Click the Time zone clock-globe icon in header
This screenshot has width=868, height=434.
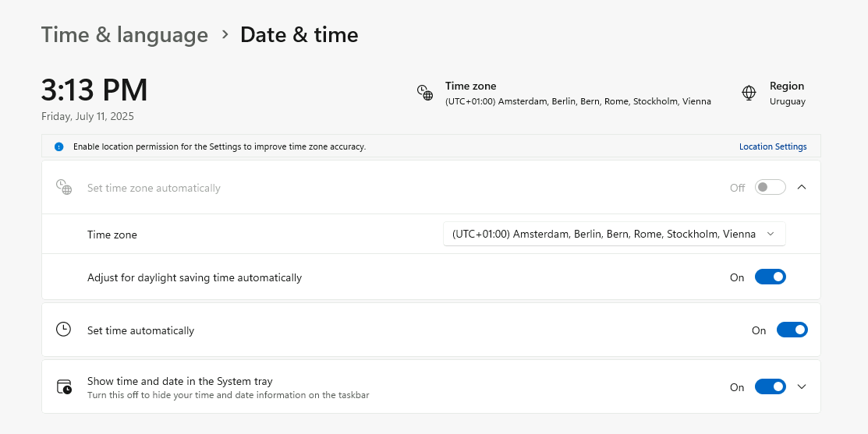coord(424,94)
